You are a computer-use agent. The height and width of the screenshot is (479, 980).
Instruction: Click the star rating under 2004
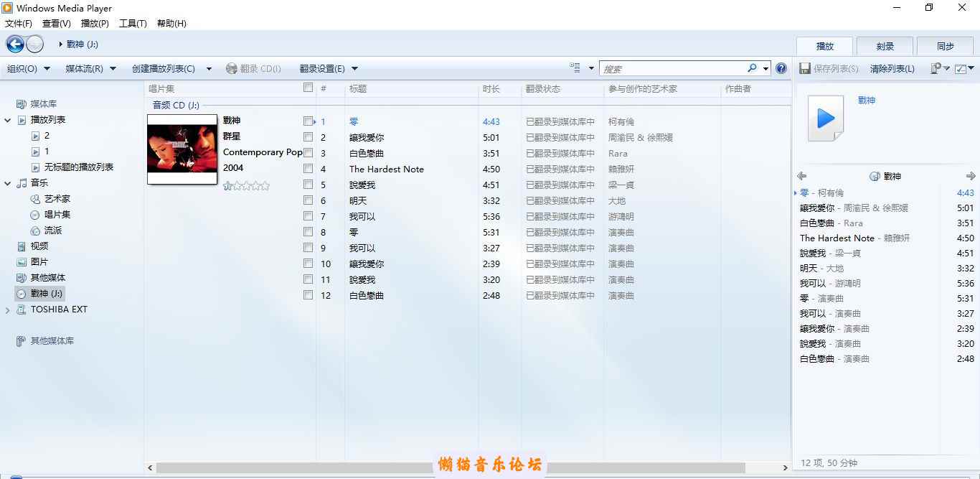(246, 185)
